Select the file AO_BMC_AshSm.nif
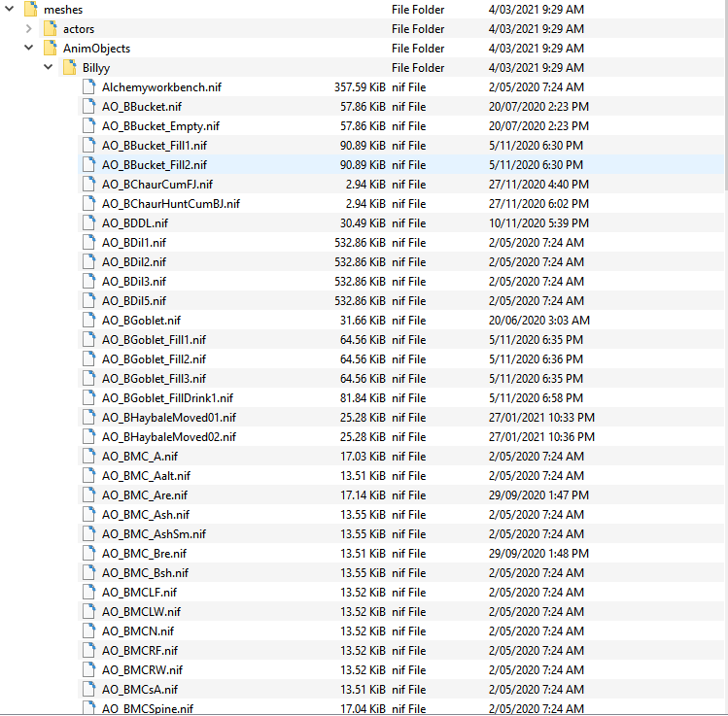The image size is (728, 716). tap(154, 534)
